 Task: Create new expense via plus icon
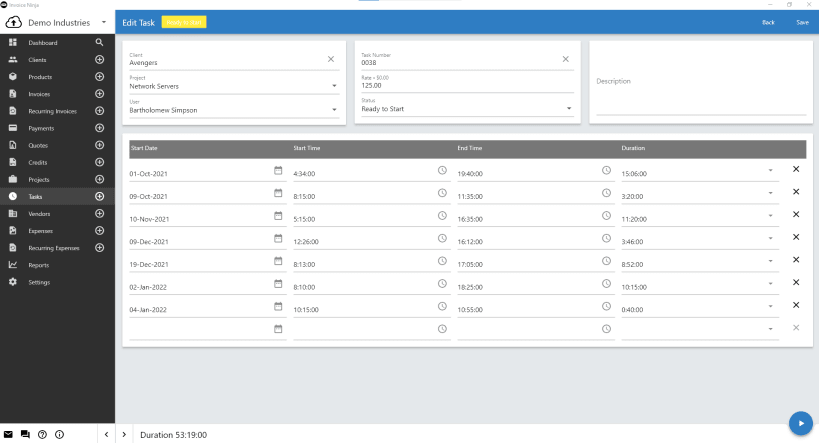(99, 230)
